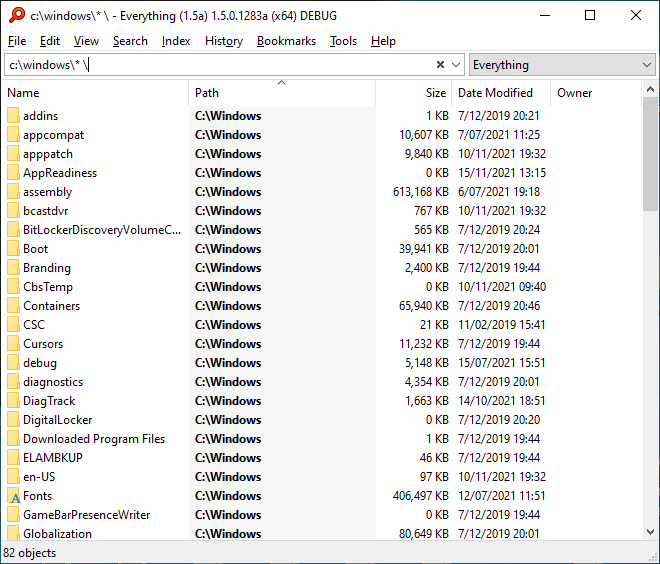Click the assembly folder icon
The image size is (660, 564).
click(13, 192)
